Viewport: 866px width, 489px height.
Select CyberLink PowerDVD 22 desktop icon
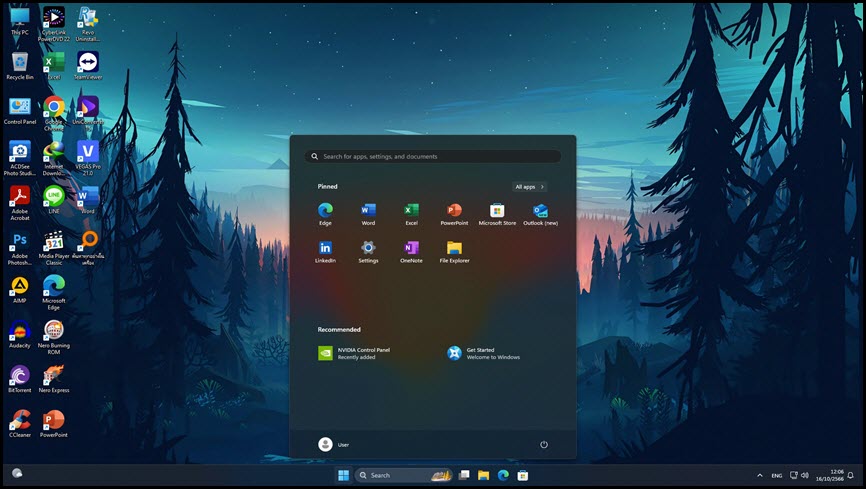click(x=54, y=24)
